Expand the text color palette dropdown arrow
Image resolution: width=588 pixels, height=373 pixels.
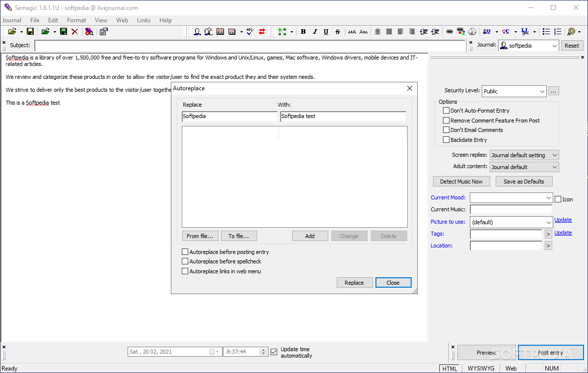coord(580,32)
